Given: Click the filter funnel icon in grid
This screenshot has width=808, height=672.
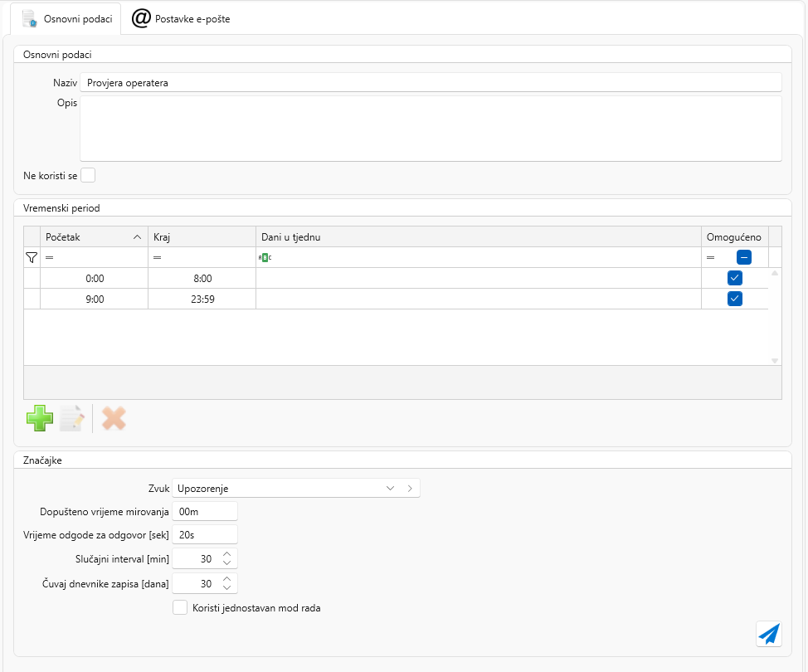Looking at the screenshot, I should click(32, 258).
